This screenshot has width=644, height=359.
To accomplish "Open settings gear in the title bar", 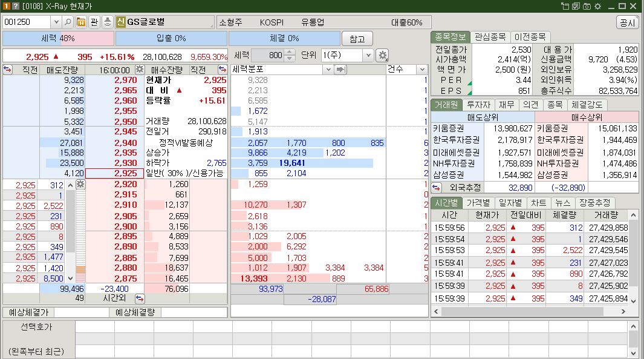I will tap(597, 6).
